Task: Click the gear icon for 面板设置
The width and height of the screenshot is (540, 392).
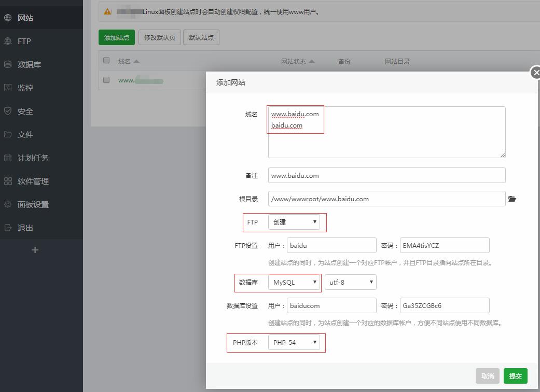Action: pos(8,204)
